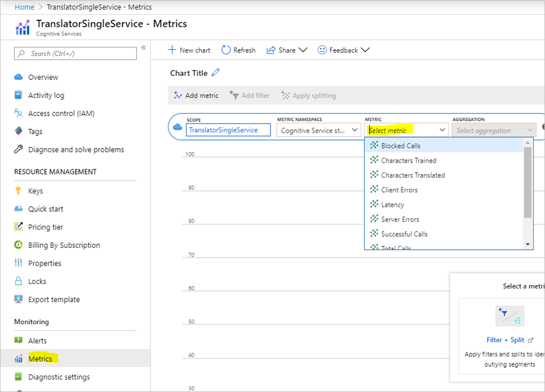Open the Tags item in sidebar

[x=35, y=132]
